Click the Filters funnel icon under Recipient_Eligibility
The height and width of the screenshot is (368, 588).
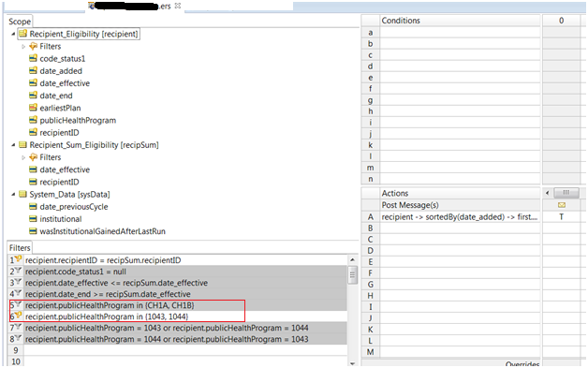click(x=34, y=46)
